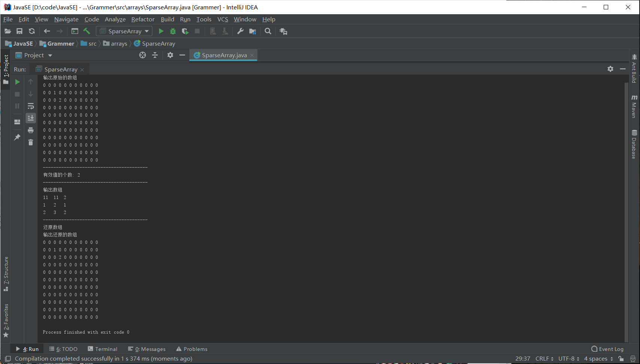The image size is (640, 364).
Task: Open the Terminal tool window tab
Action: [x=103, y=349]
